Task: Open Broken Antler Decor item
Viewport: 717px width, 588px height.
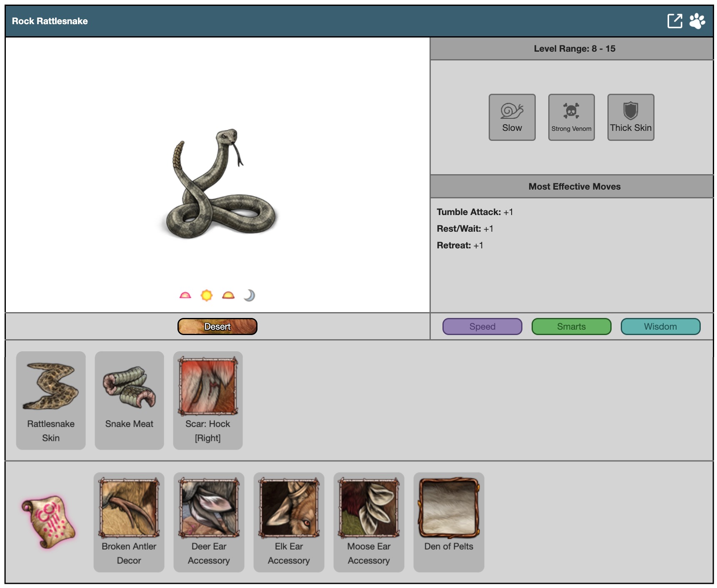Action: pyautogui.click(x=129, y=522)
